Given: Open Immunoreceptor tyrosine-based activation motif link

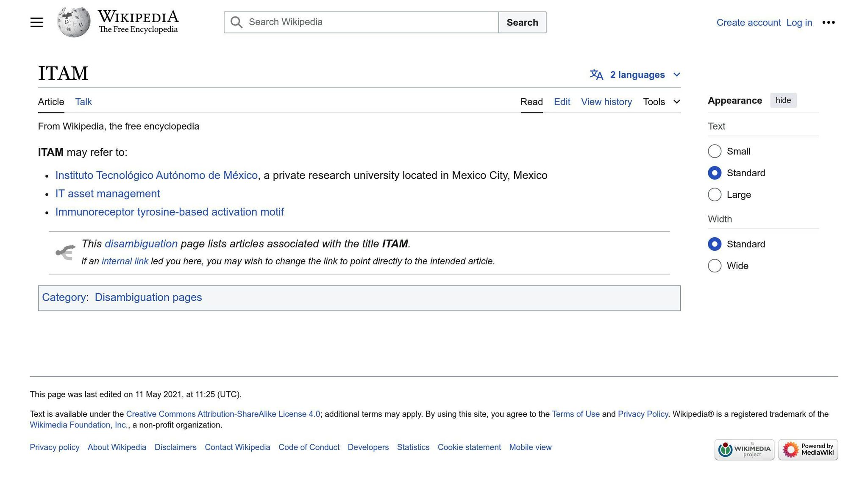Looking at the screenshot, I should 170,212.
